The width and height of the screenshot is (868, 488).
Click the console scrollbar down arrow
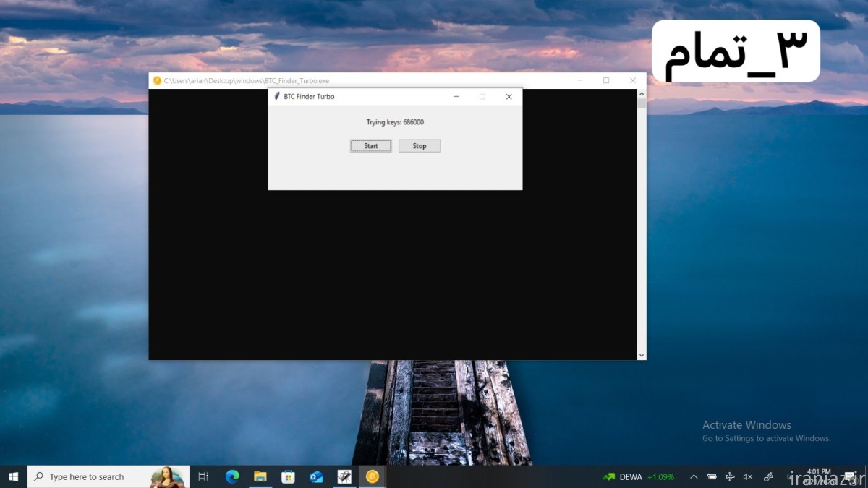641,355
